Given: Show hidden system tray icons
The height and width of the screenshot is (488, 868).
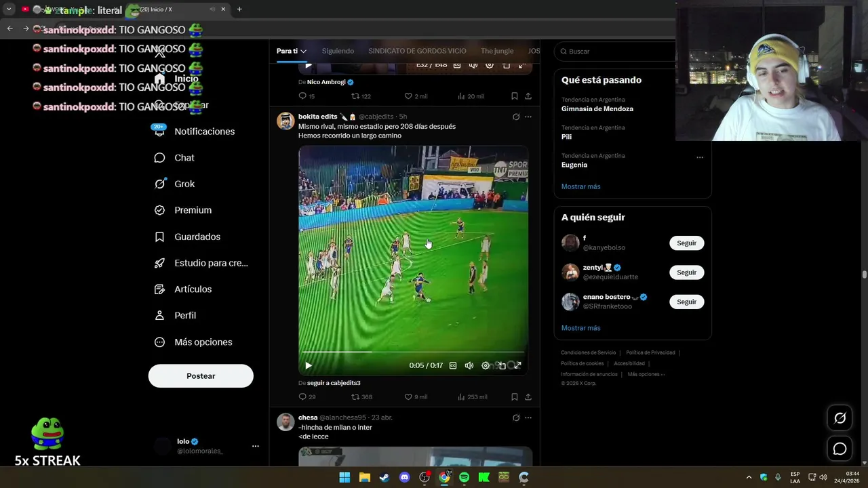Looking at the screenshot, I should click(749, 477).
